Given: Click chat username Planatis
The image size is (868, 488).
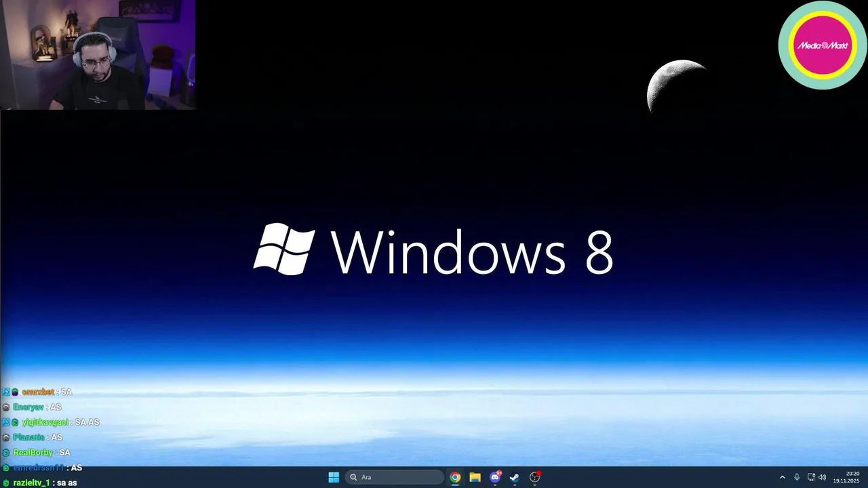Looking at the screenshot, I should click(28, 437).
